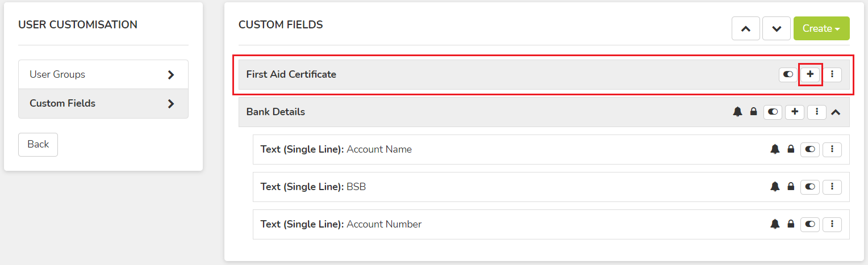Add a field to First Aid Certificate

[x=810, y=74]
